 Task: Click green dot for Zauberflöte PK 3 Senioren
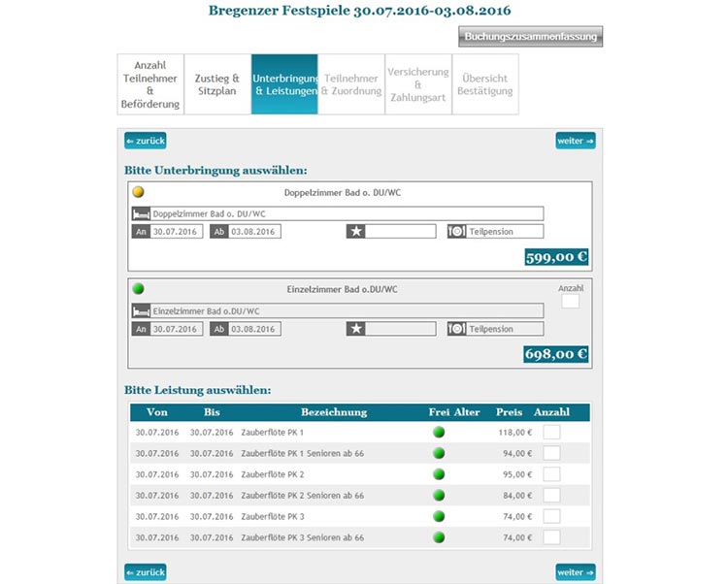[x=439, y=537]
